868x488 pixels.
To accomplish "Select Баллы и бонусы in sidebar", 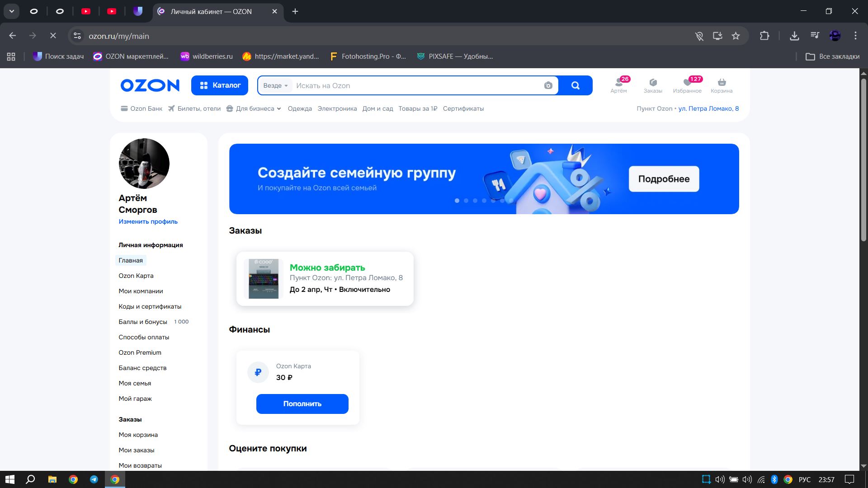I will (x=143, y=322).
